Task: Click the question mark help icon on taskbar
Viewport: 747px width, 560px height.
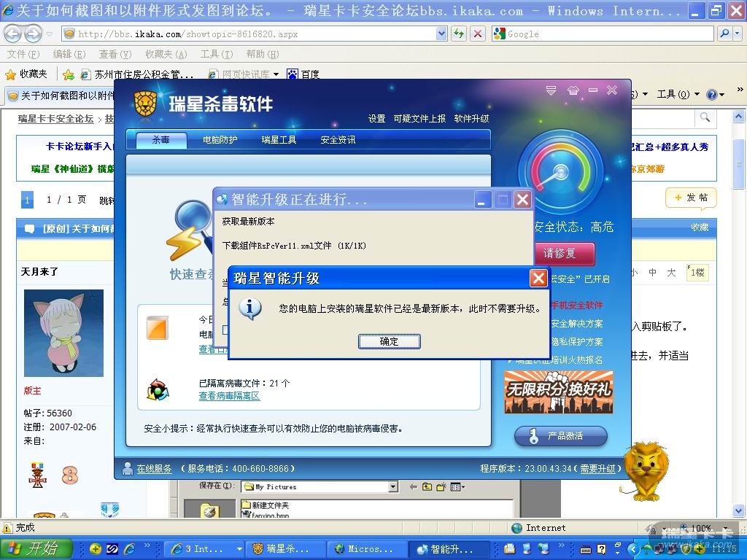Action: point(602,549)
